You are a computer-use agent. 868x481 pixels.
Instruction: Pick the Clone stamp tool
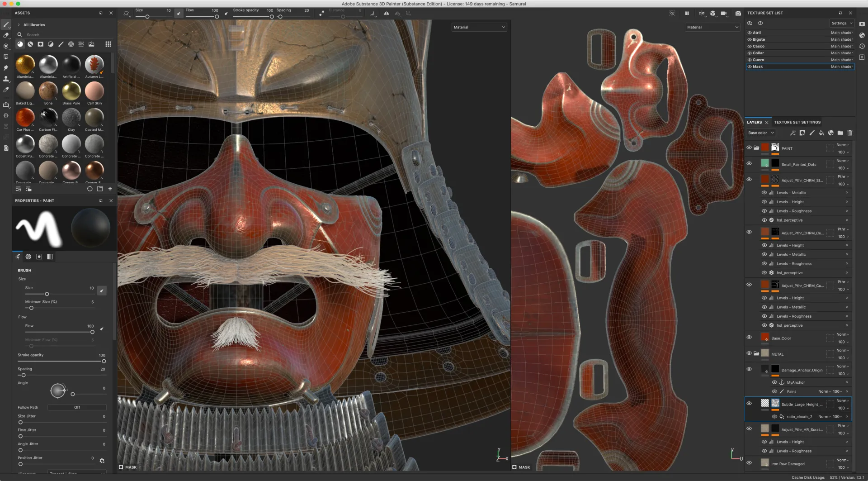6,79
